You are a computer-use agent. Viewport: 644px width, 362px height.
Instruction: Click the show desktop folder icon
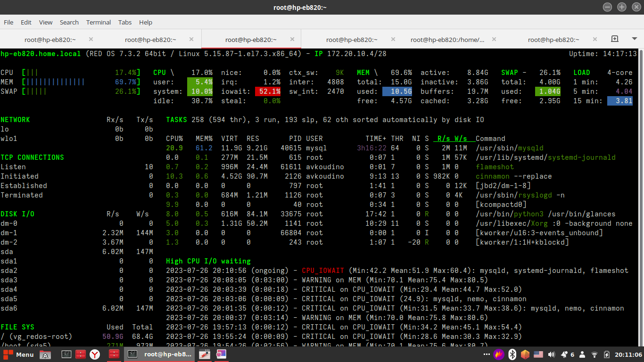45,354
